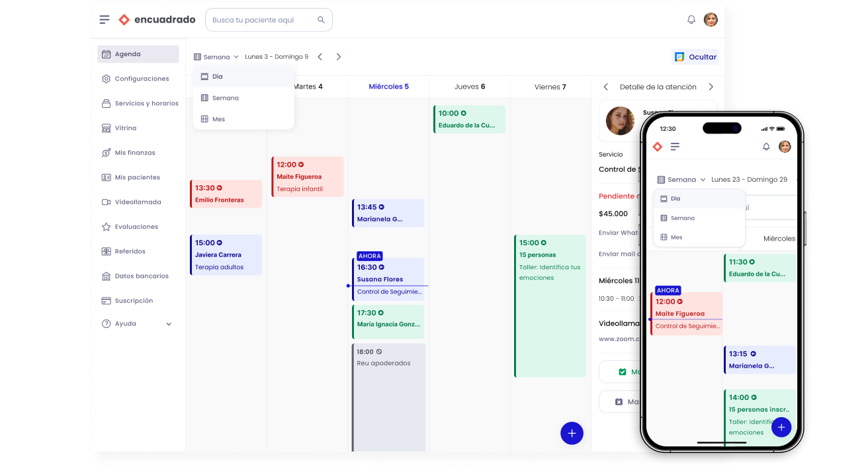Click the Agenda calendar icon in sidebar
Viewport: 868px width, 476px height.
[106, 54]
